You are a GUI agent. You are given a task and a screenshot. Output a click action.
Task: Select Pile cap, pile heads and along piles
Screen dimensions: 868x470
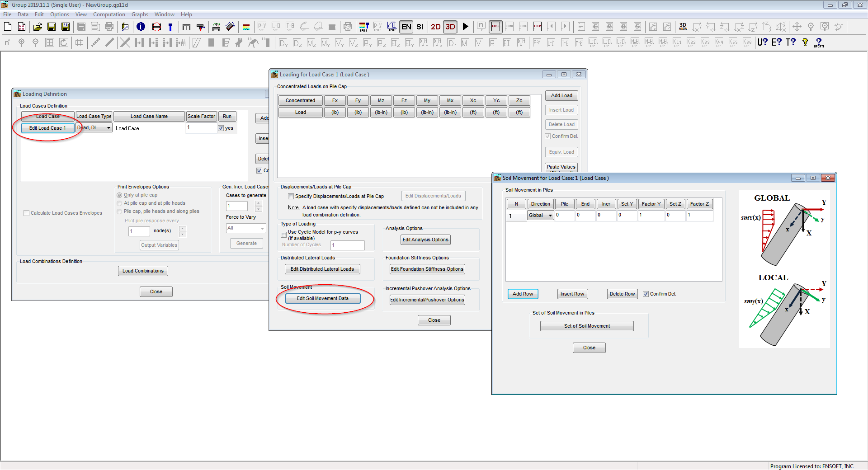pos(119,211)
